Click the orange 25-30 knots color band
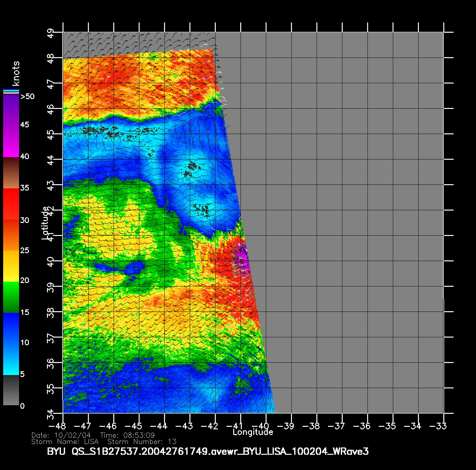Screen dimensions: 476x470 11,235
